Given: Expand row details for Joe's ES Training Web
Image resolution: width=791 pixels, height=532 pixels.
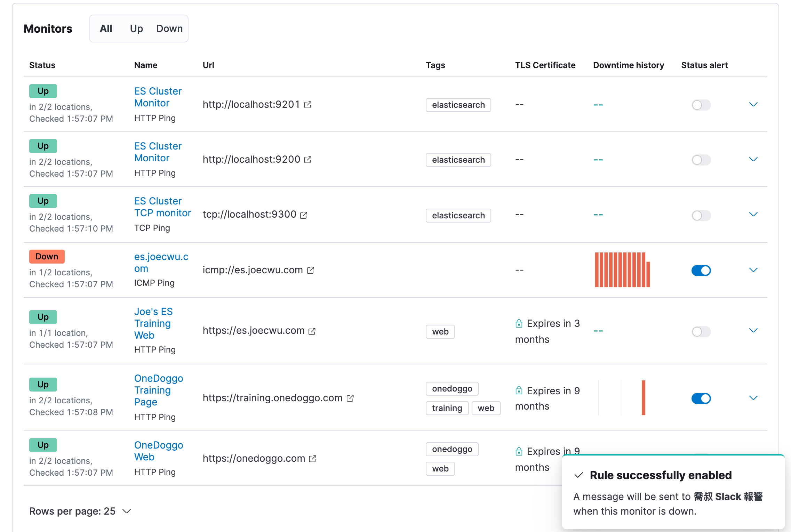Looking at the screenshot, I should (753, 331).
